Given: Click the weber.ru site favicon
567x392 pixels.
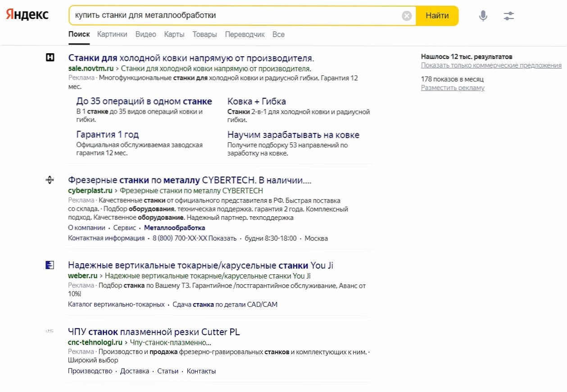Looking at the screenshot, I should coord(50,265).
